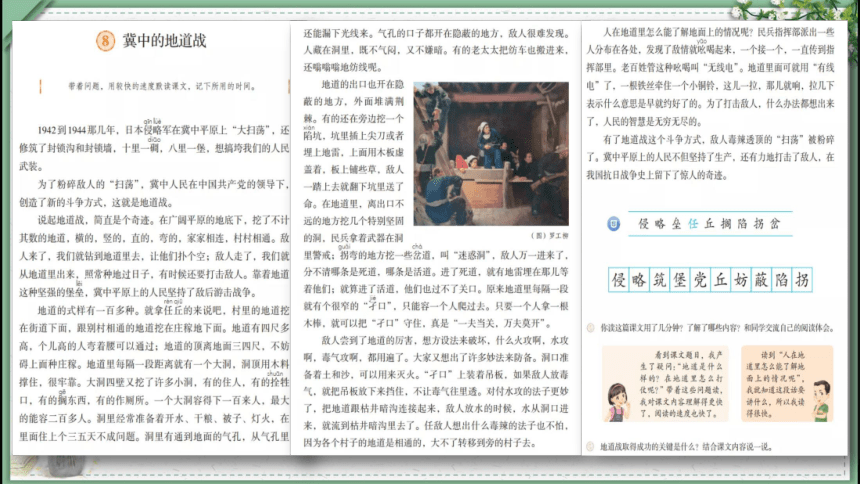Click the painting caption '(图)罗工柳'

pyautogui.click(x=549, y=235)
